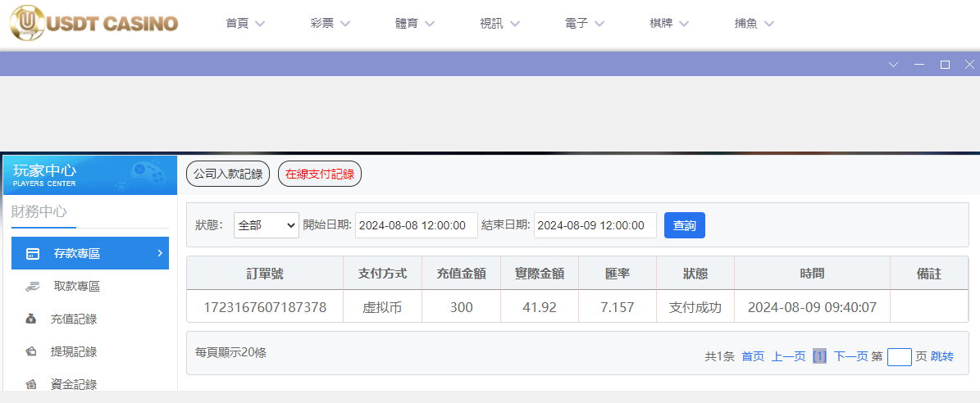The width and height of the screenshot is (980, 403).
Task: Click the 跳转 jump link
Action: coord(942,356)
